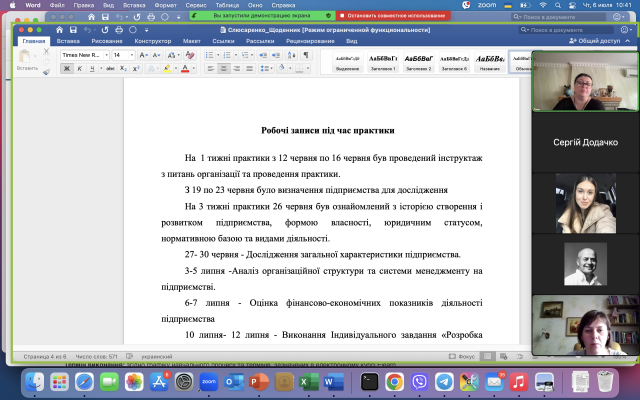The height and width of the screenshot is (400, 640).
Task: Toggle center alignment
Action: click(x=224, y=69)
